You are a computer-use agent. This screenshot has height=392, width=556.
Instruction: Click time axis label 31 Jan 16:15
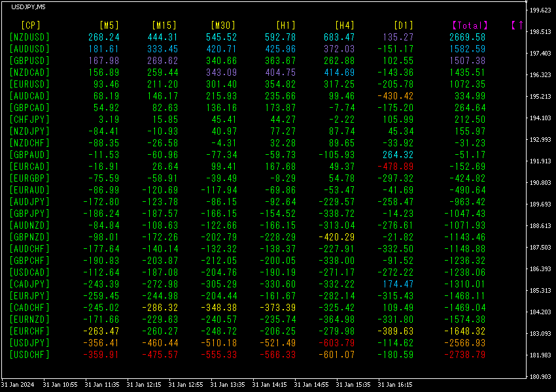[394, 385]
